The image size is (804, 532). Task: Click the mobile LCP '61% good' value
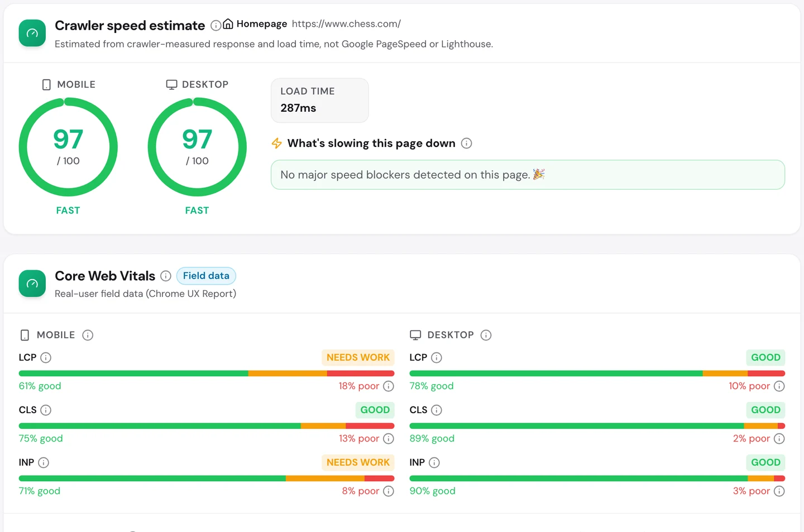coord(40,386)
